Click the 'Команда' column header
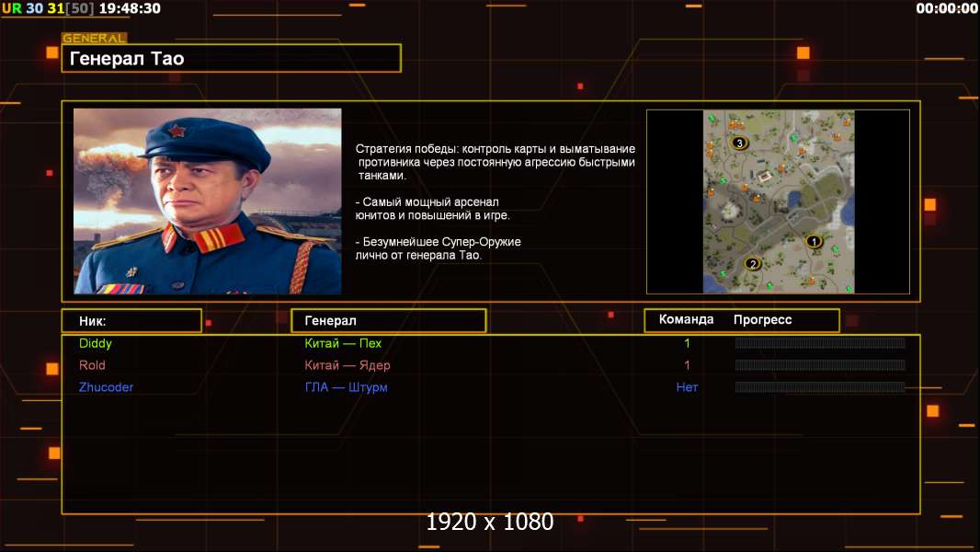Screen dimensions: 980x552 point(686,319)
